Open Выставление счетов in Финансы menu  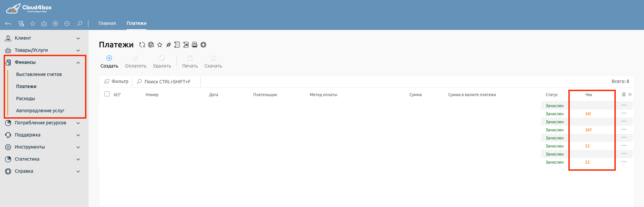tap(39, 75)
